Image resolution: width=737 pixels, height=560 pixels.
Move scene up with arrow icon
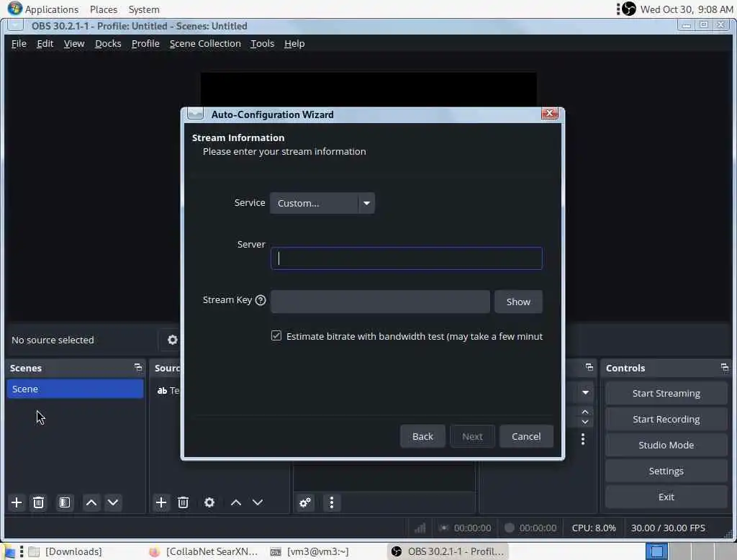point(91,502)
